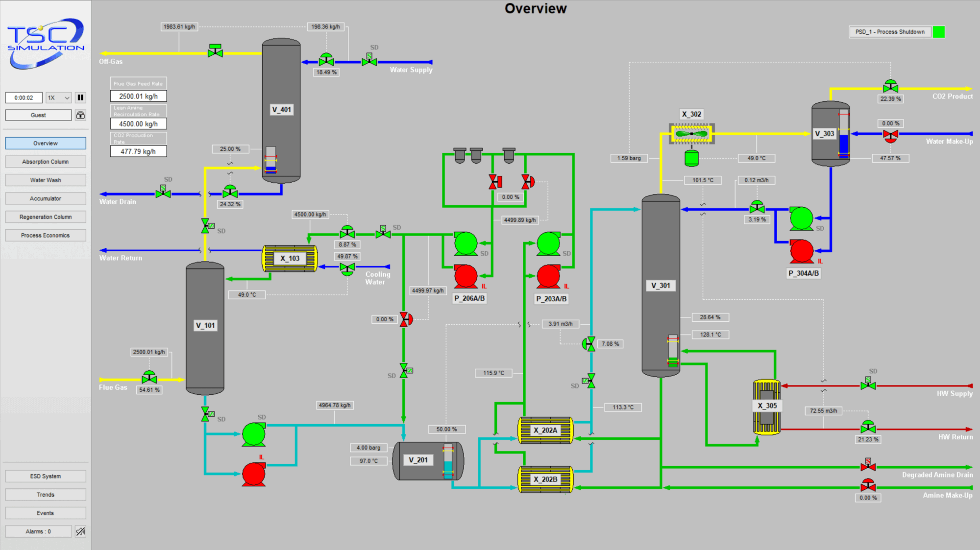Select the X_202B heat exchanger

click(545, 479)
